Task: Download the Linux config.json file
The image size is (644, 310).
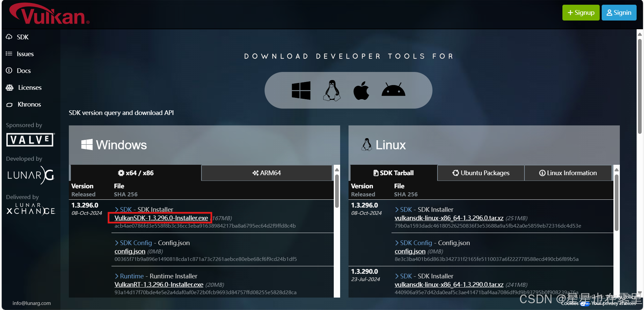Action: click(x=410, y=251)
